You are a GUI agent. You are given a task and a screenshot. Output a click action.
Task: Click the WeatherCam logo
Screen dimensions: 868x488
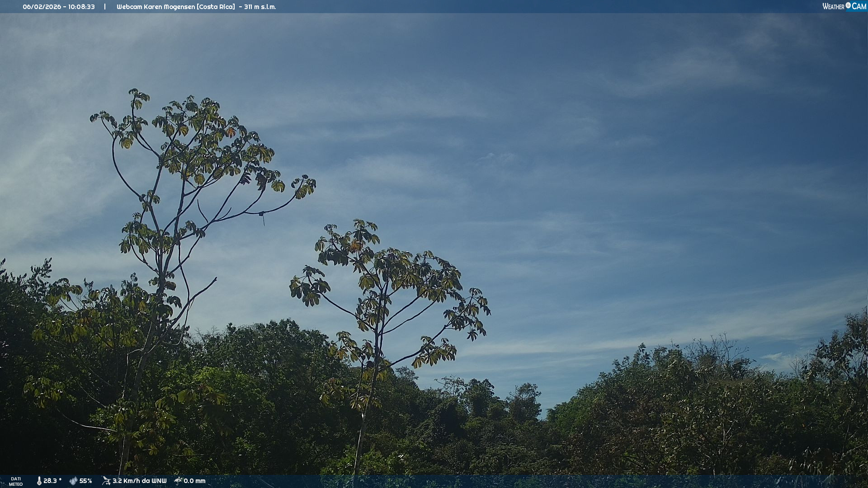(x=844, y=6)
